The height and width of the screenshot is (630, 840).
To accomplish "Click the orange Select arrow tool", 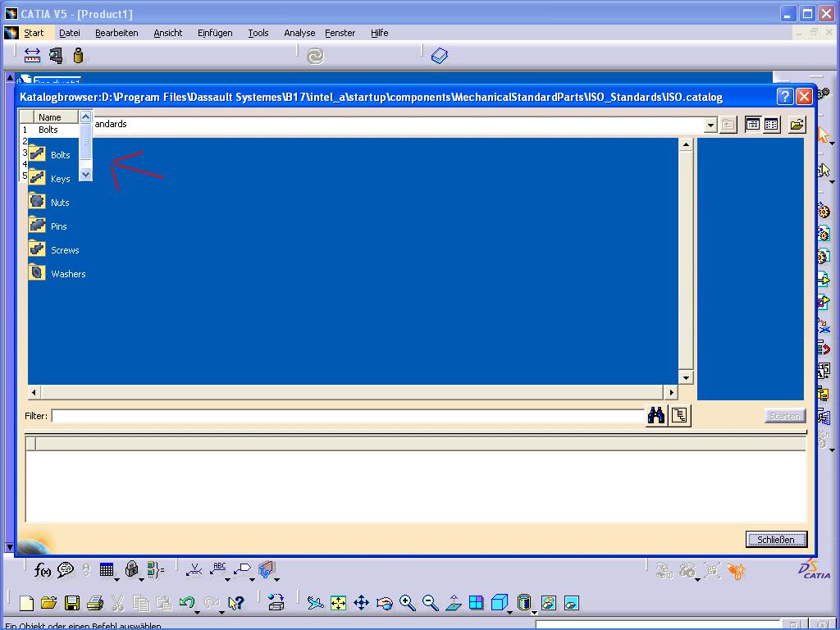I will (x=824, y=134).
